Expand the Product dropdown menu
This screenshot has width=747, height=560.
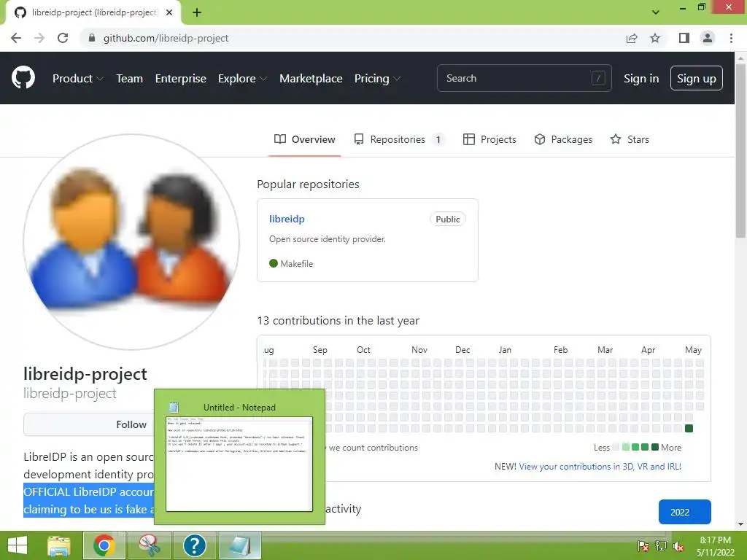[x=77, y=79]
